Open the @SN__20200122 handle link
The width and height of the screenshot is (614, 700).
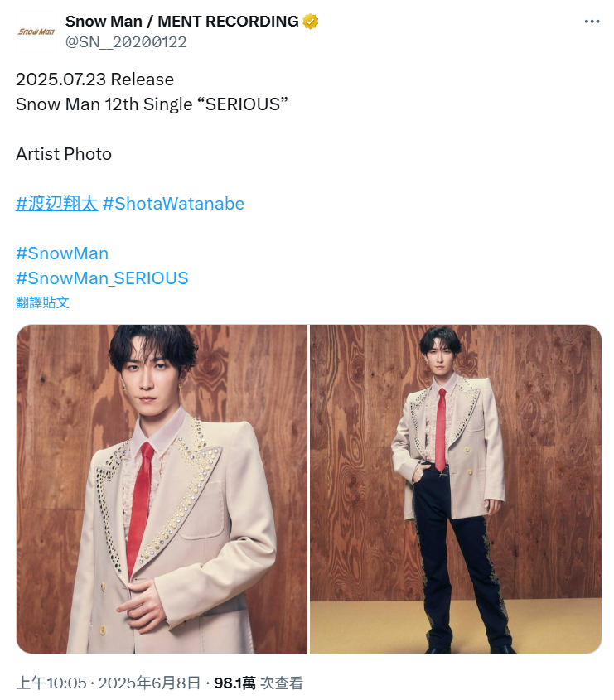click(126, 42)
